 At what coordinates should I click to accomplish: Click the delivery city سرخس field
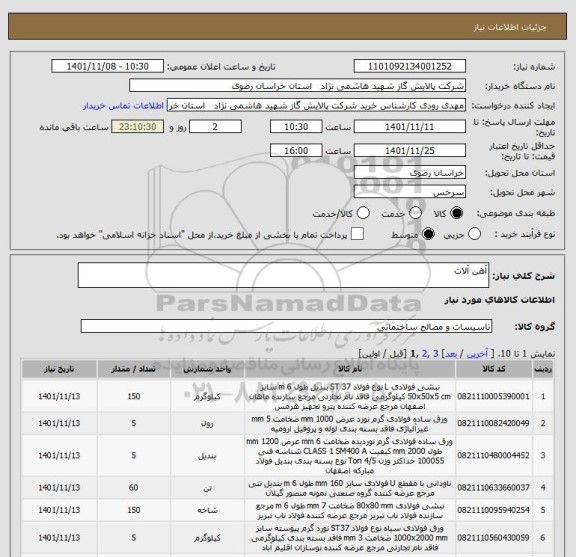[410, 192]
